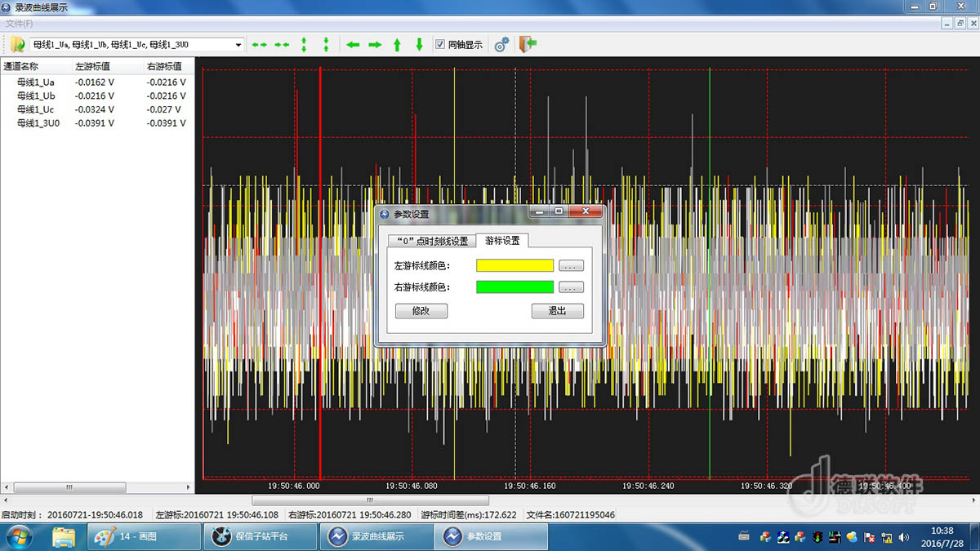Open color picker for 右游标线颜色
The width and height of the screenshot is (980, 551).
pos(571,287)
